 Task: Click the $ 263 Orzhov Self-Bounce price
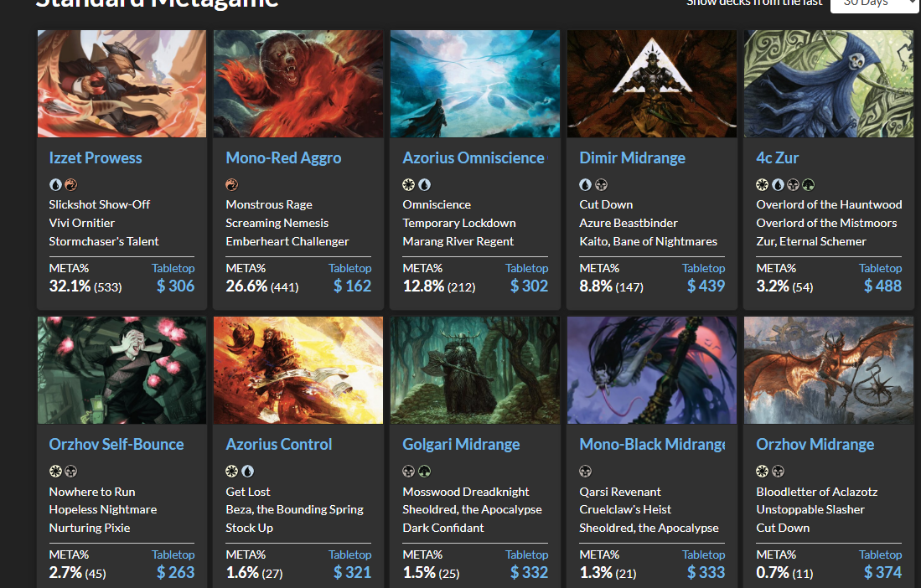[176, 572]
